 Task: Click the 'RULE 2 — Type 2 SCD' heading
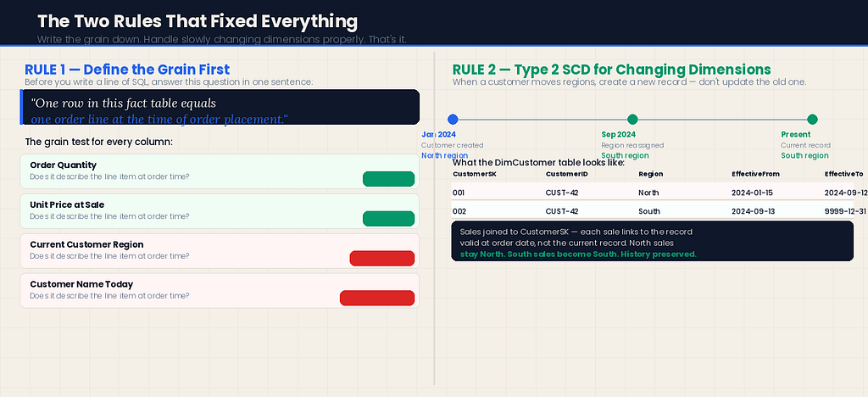(612, 70)
